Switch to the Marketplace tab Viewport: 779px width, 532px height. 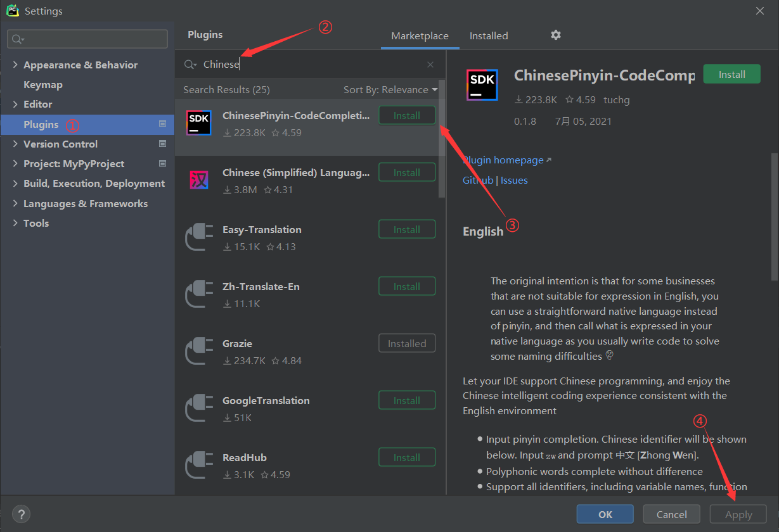(x=420, y=36)
